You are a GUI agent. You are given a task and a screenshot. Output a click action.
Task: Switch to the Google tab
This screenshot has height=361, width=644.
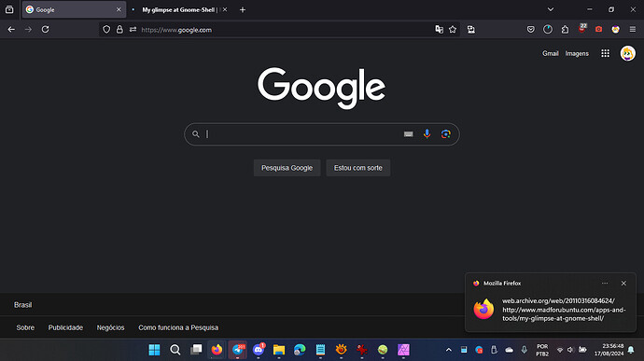pos(74,9)
